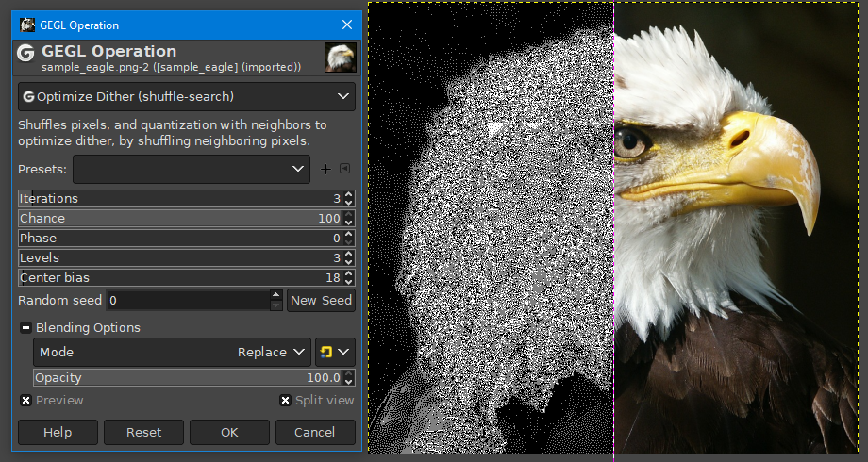Click the Phase slider
Viewport: 868px width, 462px height.
pos(180,238)
